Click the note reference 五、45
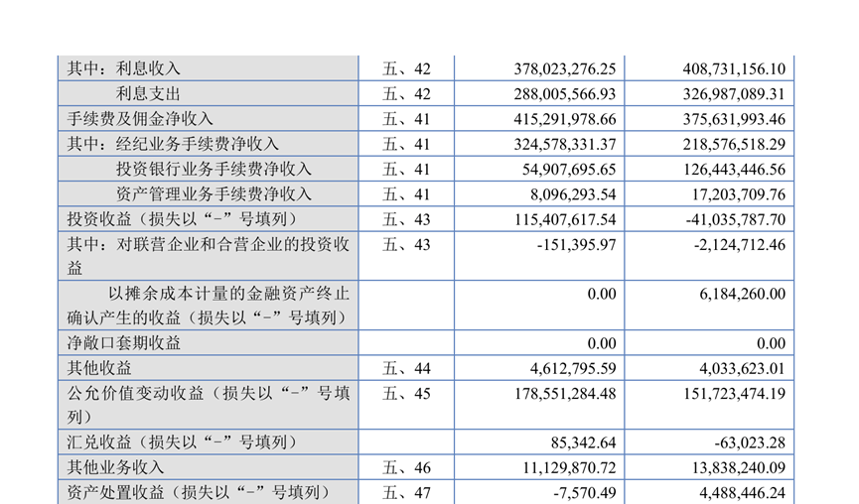859x504 pixels. pos(406,394)
